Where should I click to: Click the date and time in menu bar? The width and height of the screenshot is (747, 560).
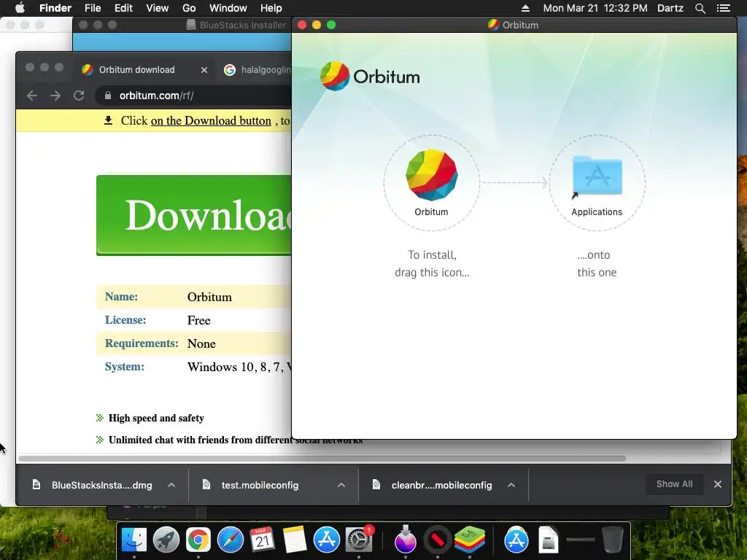point(595,8)
